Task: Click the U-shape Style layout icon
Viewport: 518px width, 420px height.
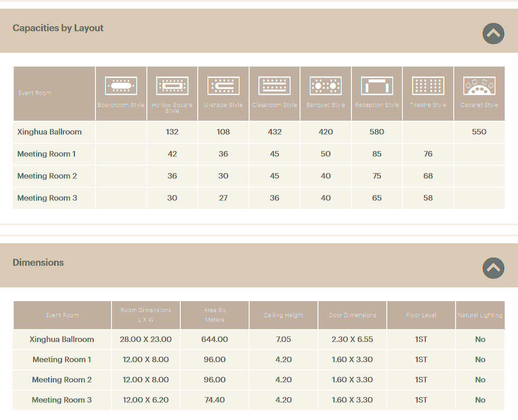Action: point(223,86)
